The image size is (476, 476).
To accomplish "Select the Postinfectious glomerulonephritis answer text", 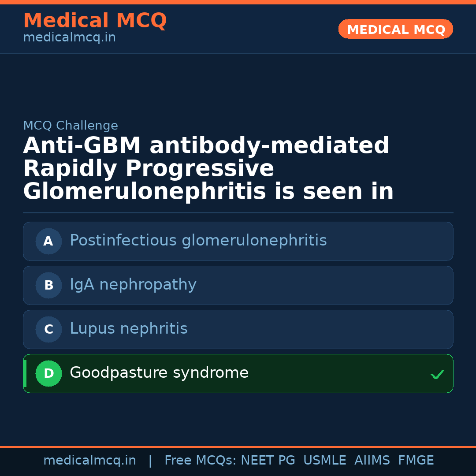I will pyautogui.click(x=198, y=241).
